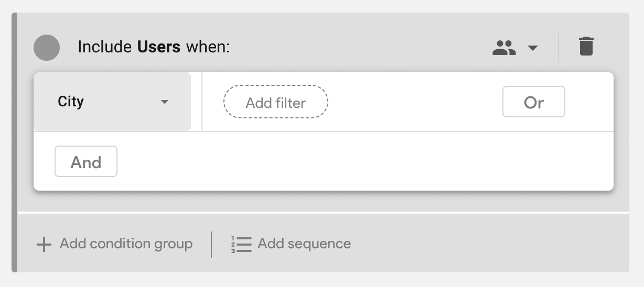Screen dimensions: 644x287
Task: Click the numbered list Add sequence icon
Action: (241, 244)
